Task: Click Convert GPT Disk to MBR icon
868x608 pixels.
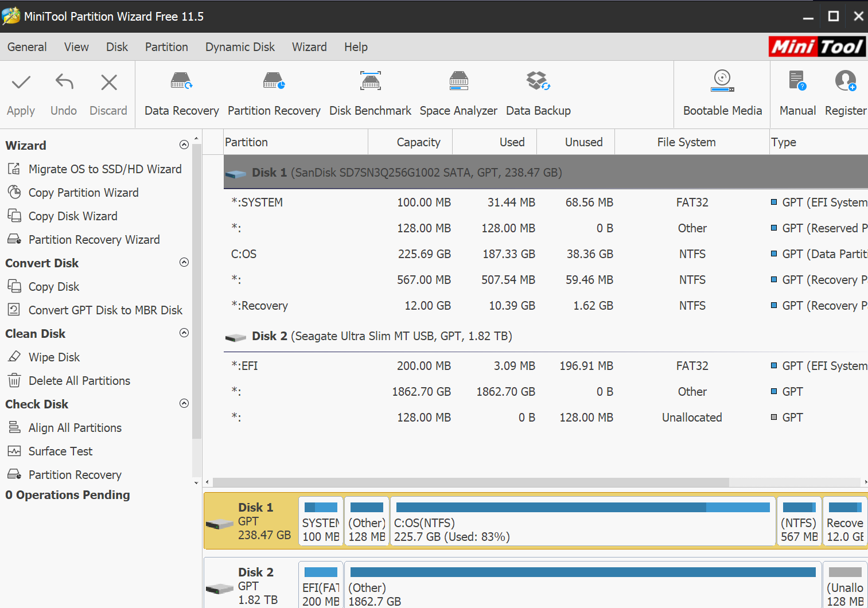Action: (14, 310)
